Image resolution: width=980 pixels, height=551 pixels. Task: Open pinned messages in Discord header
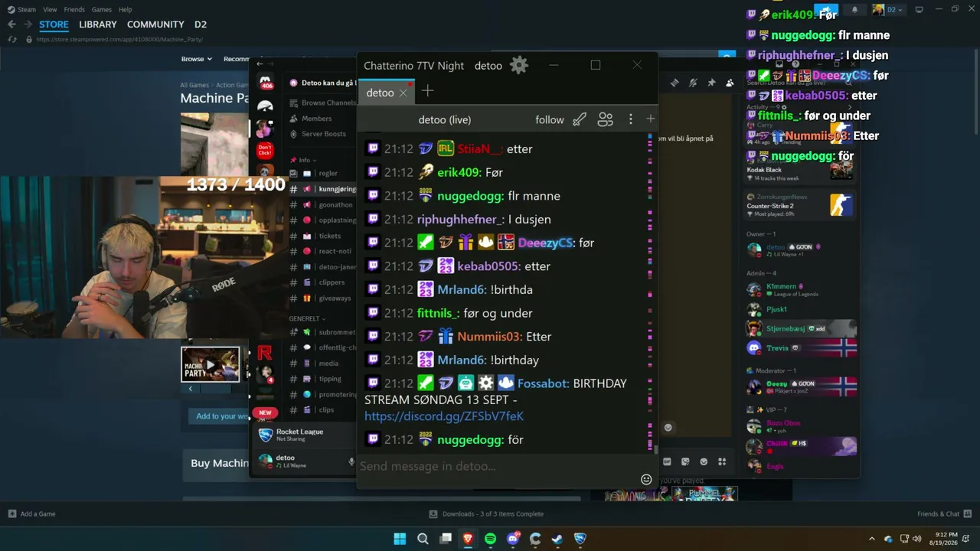[711, 83]
